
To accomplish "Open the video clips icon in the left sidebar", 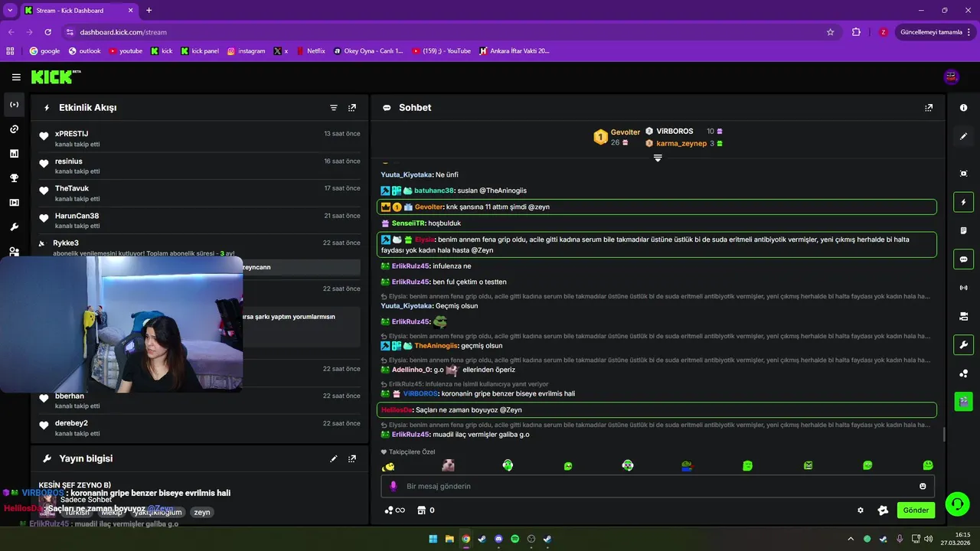I will tap(15, 203).
